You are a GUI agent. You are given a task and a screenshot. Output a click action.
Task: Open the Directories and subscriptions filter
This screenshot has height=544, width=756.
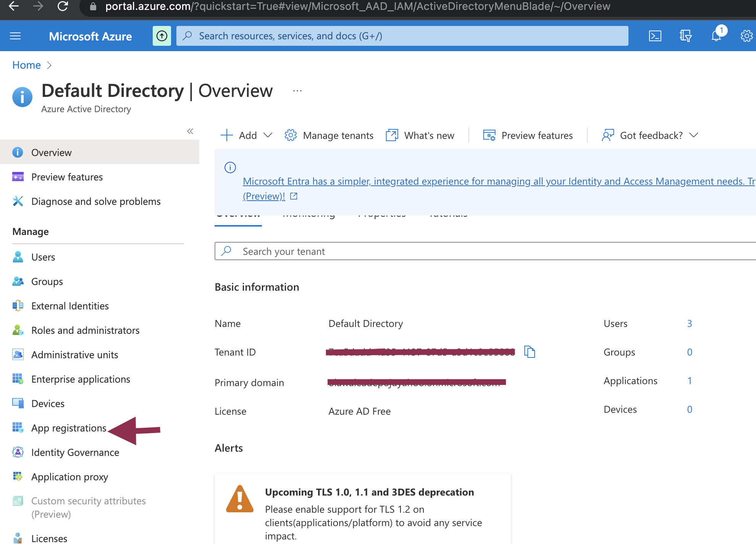click(x=685, y=35)
